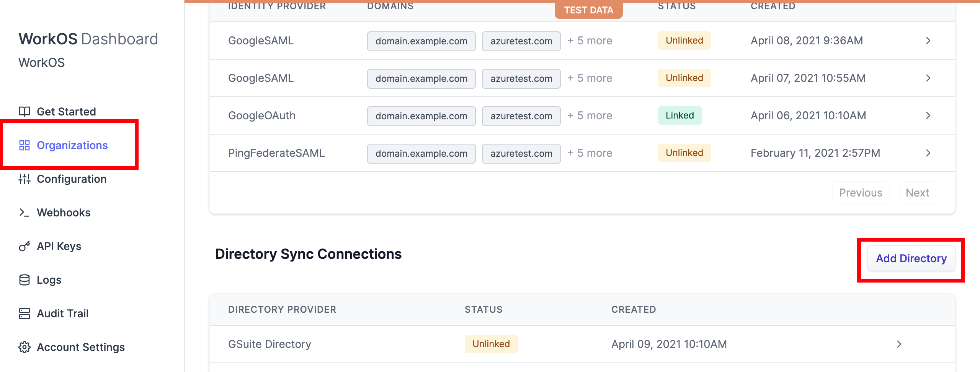Viewport: 980px width, 372px height.
Task: Click the Next pagination button
Action: tap(917, 193)
